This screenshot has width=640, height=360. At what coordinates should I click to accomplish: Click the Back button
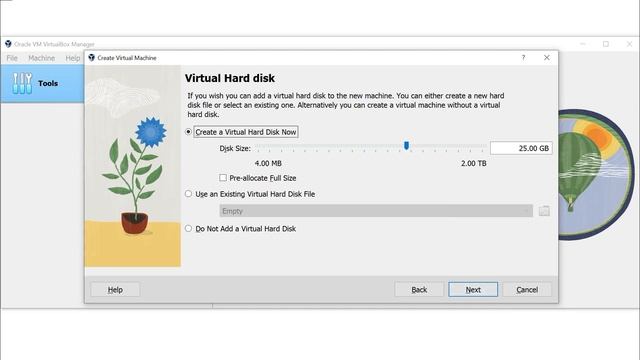(419, 289)
